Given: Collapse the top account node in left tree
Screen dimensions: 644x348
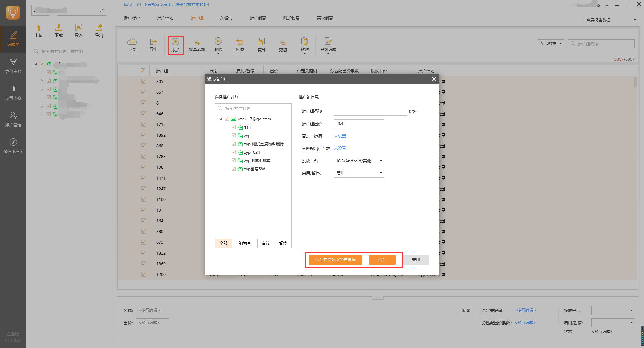Looking at the screenshot, I should 36,64.
